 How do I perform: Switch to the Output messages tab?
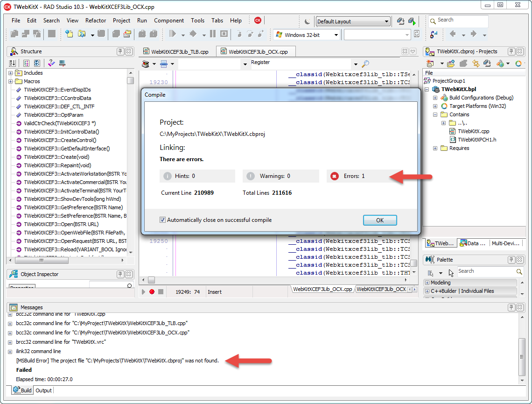click(x=44, y=390)
